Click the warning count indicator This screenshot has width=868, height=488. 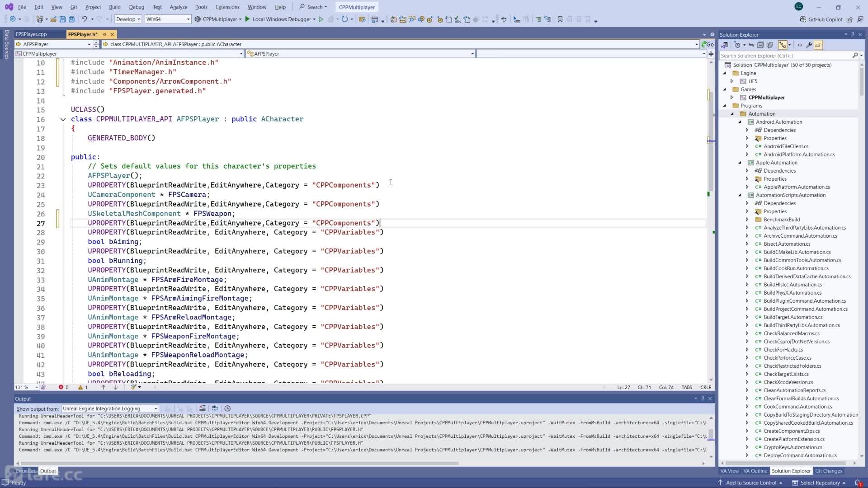pos(83,387)
